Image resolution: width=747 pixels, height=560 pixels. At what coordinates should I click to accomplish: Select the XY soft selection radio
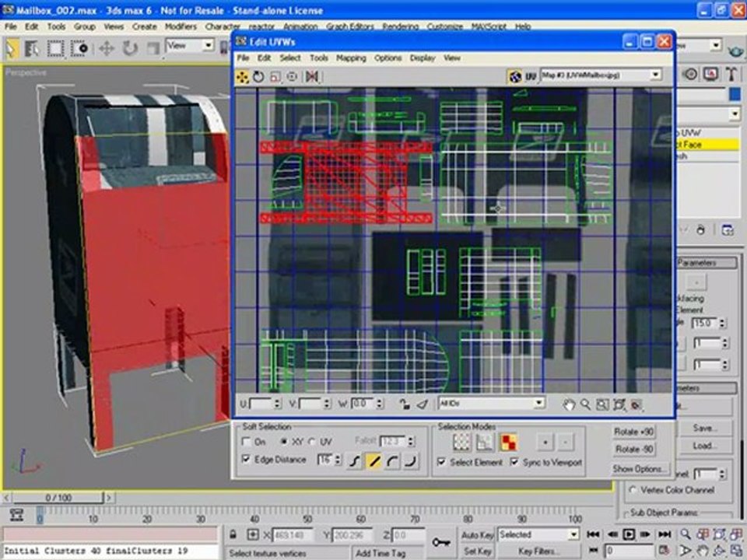pyautogui.click(x=284, y=442)
